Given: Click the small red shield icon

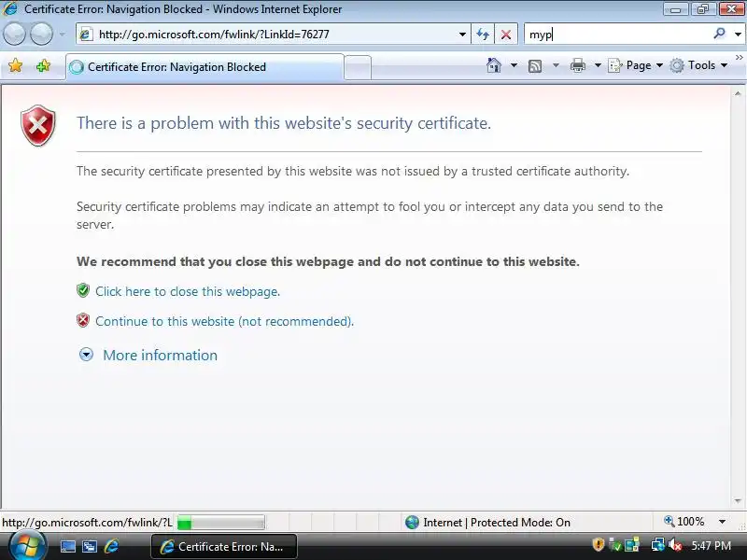Looking at the screenshot, I should pos(83,320).
